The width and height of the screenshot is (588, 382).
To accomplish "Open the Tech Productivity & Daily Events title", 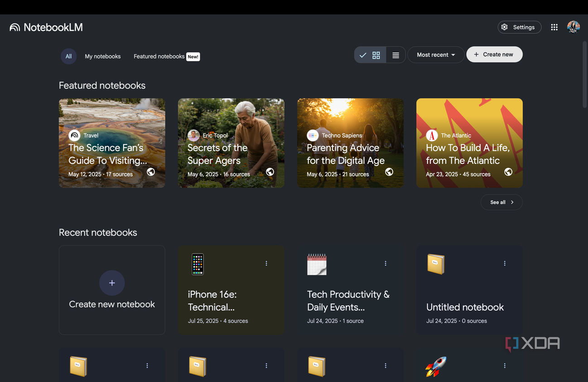I will [x=348, y=301].
